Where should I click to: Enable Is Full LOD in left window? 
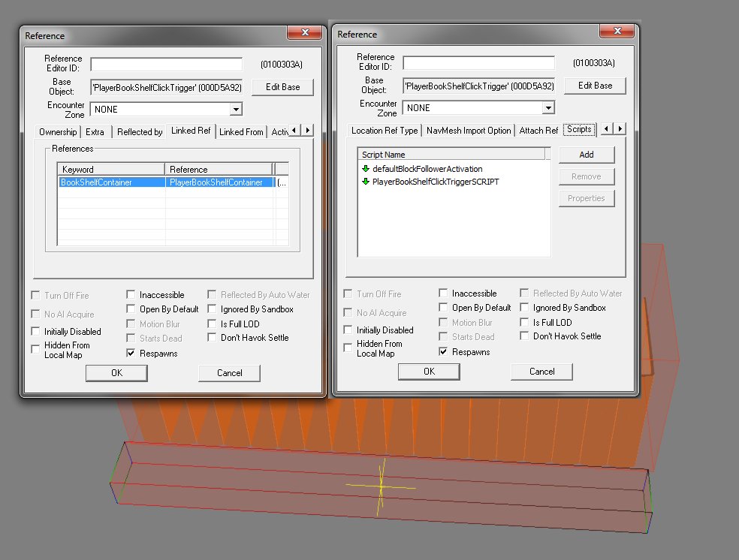pyautogui.click(x=212, y=324)
